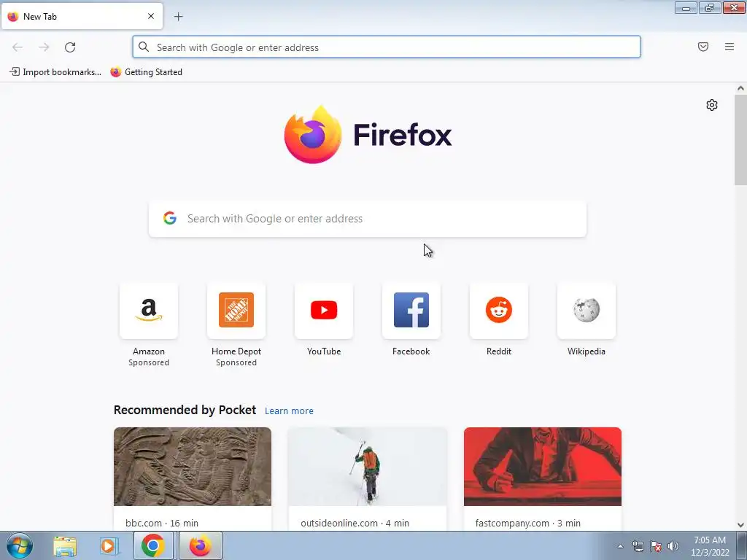Click the network tray icon
Image resolution: width=747 pixels, height=560 pixels.
click(x=638, y=546)
